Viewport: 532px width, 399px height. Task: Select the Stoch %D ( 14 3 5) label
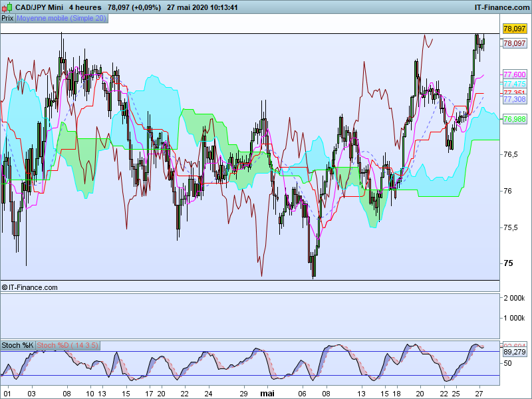68,345
